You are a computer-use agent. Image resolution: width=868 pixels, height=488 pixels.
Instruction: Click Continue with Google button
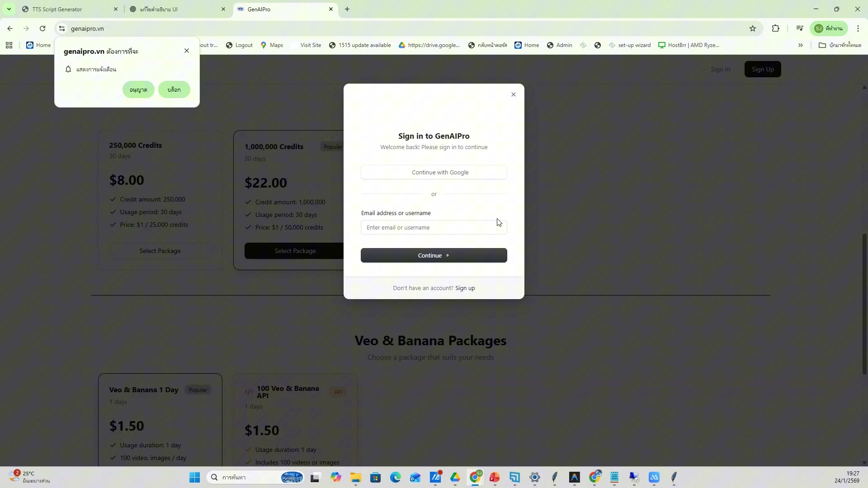tap(434, 172)
